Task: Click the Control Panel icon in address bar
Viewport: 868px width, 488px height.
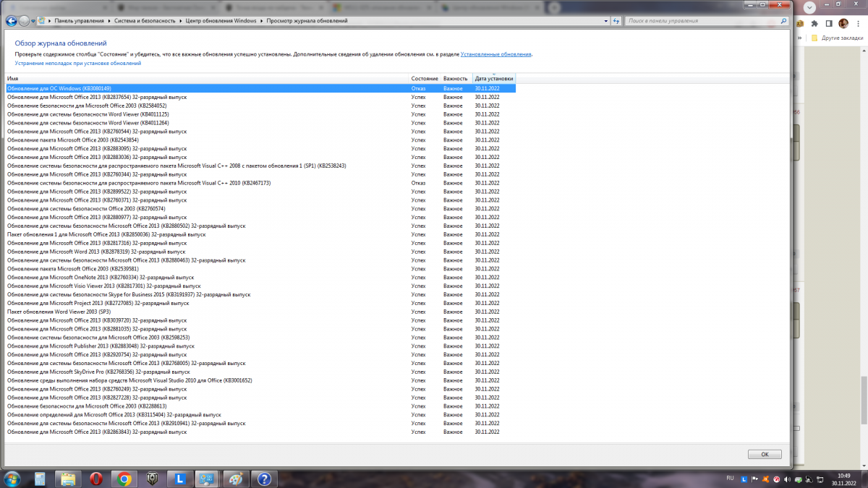Action: [42, 21]
